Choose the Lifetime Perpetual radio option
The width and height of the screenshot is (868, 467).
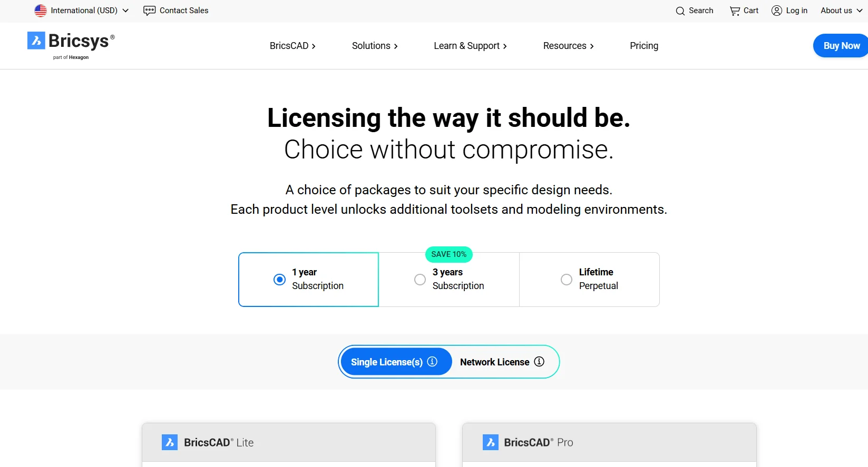pos(567,280)
